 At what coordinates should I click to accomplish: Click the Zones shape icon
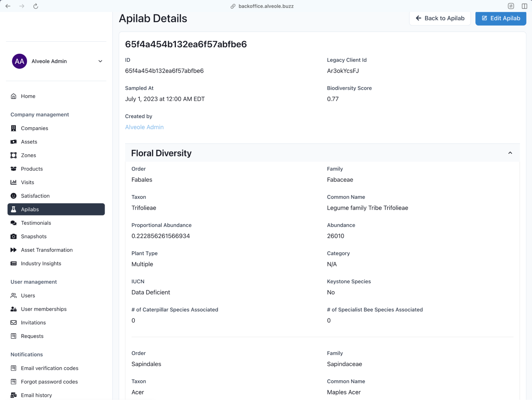tap(13, 155)
